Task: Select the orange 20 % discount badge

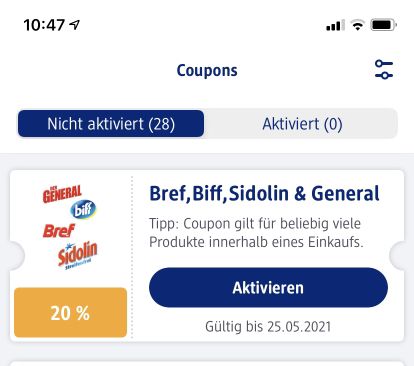Action: [70, 313]
